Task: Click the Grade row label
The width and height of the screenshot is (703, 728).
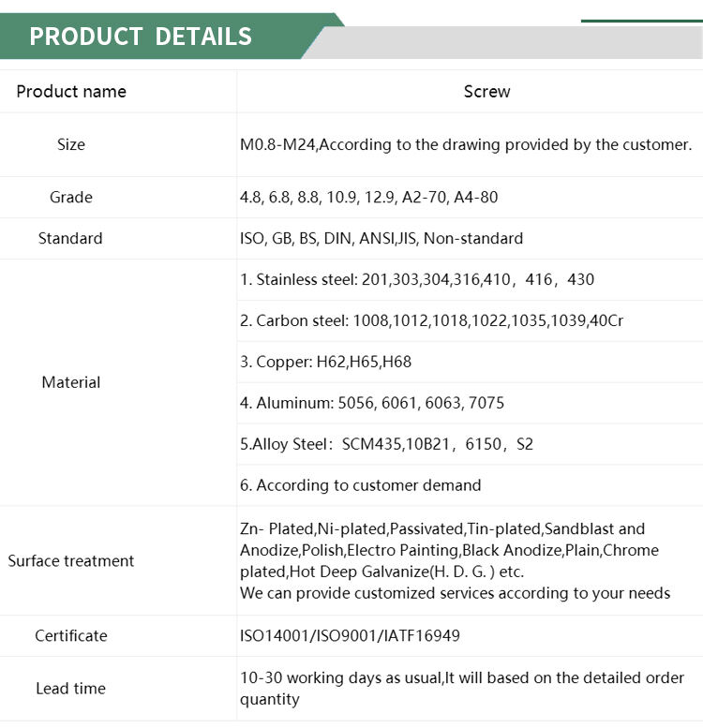Action: point(71,197)
